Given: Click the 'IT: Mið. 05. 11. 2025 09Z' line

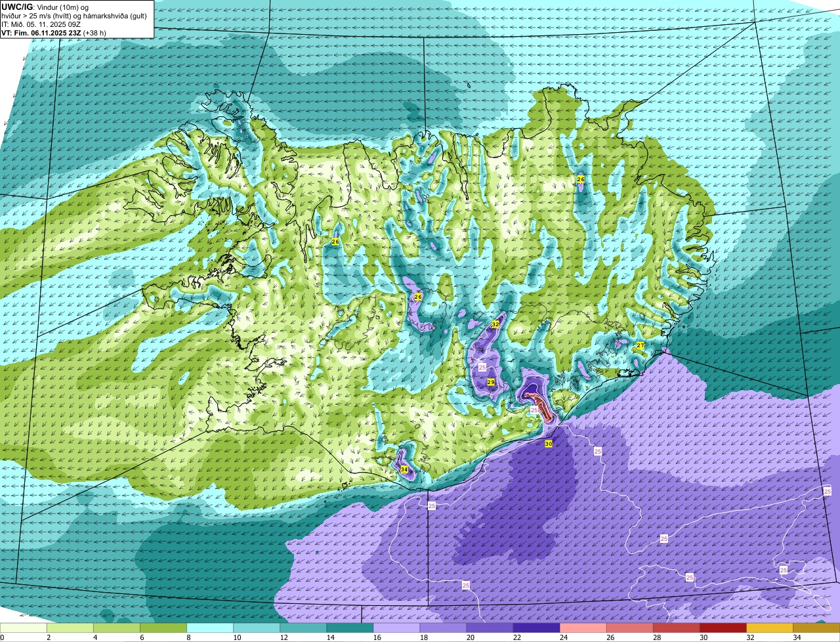Looking at the screenshot, I should click(41, 24).
